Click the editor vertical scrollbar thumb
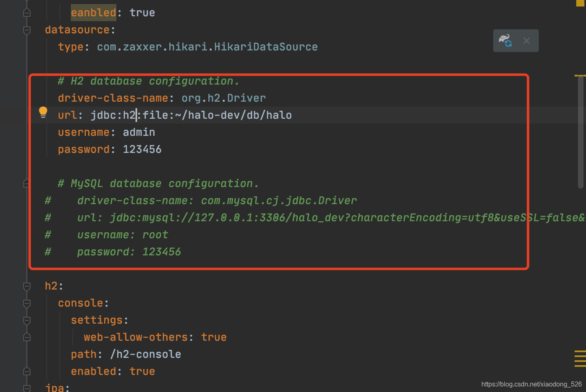The height and width of the screenshot is (392, 586). [581, 132]
